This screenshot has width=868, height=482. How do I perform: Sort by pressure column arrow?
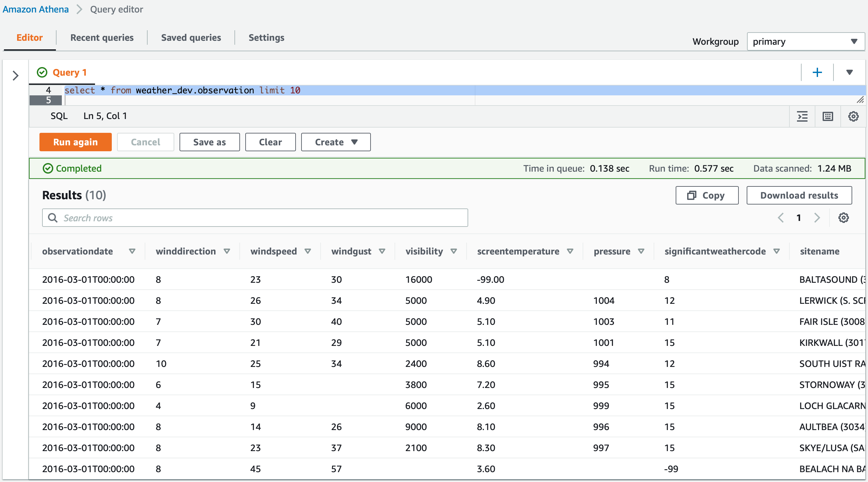pyautogui.click(x=641, y=251)
